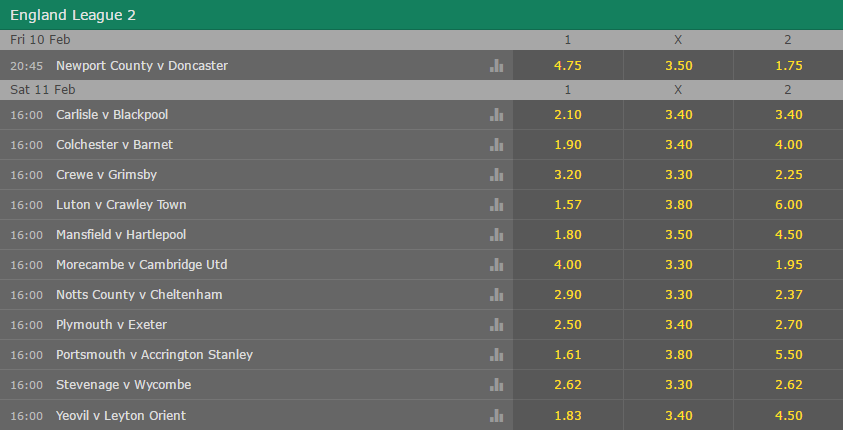The height and width of the screenshot is (430, 843).
Task: Open stats icon for Plymouth v Exeter
Action: pos(496,325)
